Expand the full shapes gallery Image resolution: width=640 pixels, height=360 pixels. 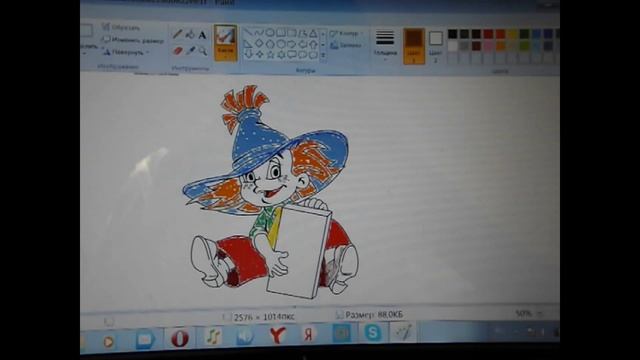point(324,56)
